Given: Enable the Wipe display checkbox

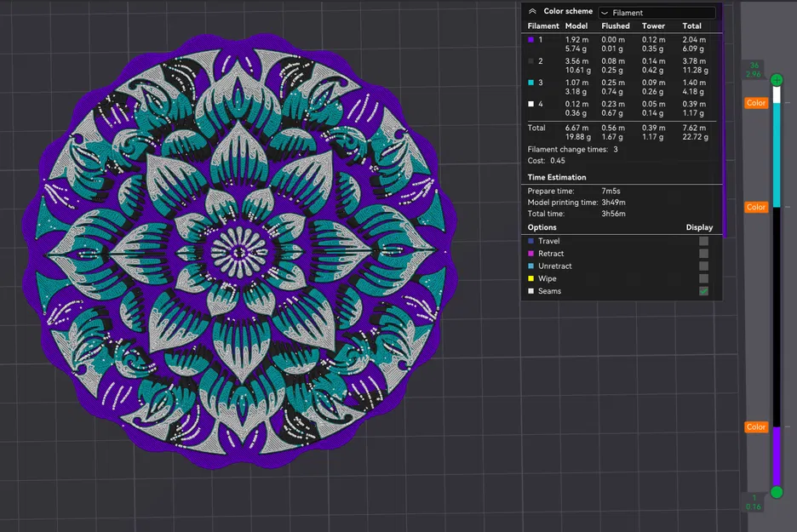Looking at the screenshot, I should (705, 278).
